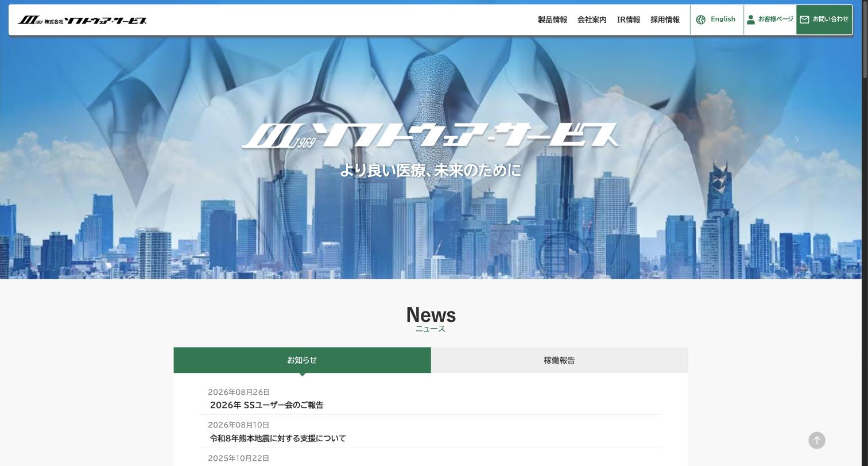Go to the お客様ページ link
Screen dimensions: 868x466
(770, 20)
